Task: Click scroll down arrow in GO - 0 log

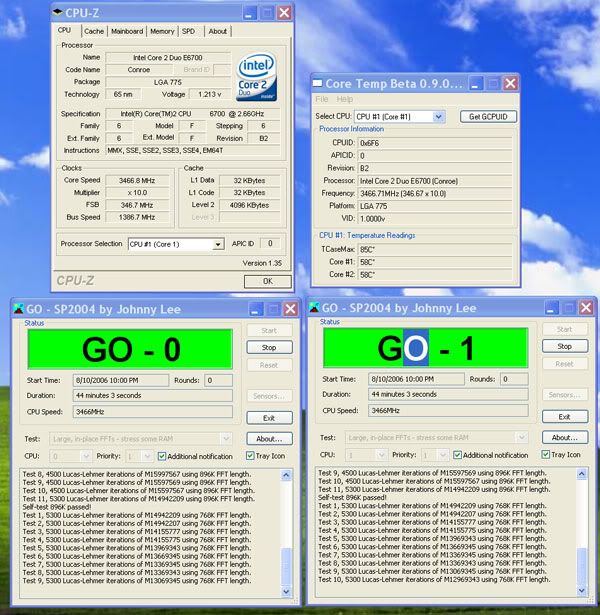Action: click(x=286, y=591)
